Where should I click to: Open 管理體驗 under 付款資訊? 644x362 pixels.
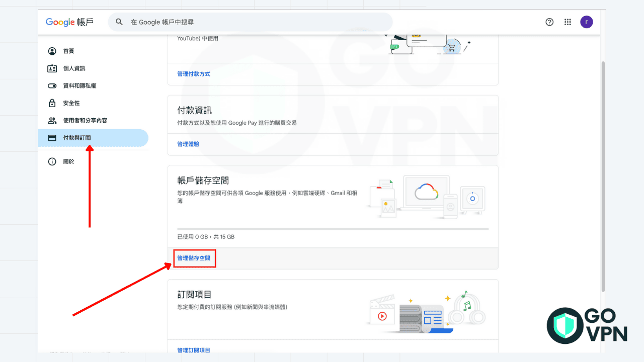pos(188,144)
